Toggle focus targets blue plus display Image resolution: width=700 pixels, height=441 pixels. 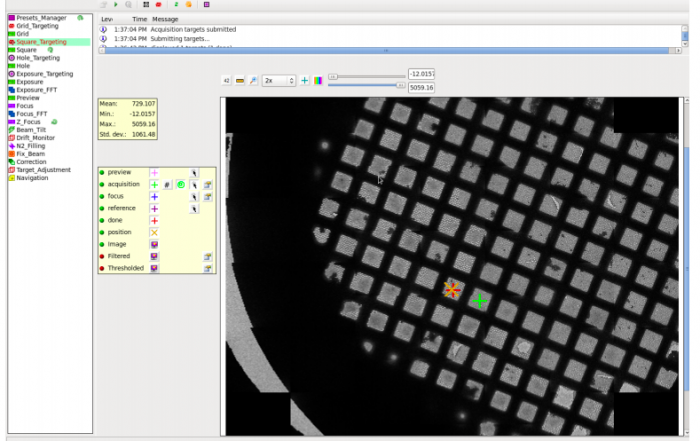coord(154,197)
